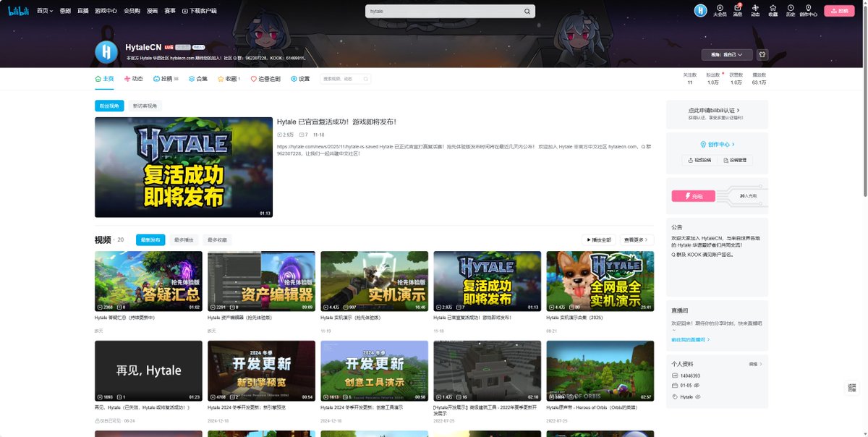Open 新引擎预览 video thumbnail
This screenshot has width=868, height=437.
261,371
